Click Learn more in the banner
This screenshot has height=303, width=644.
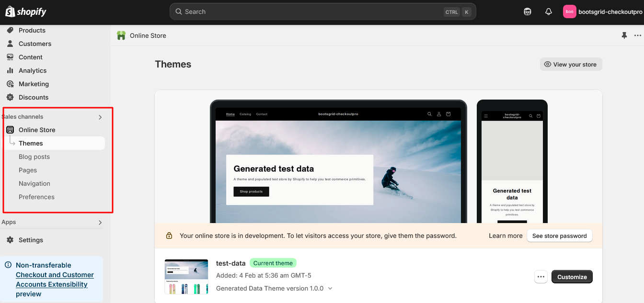point(506,236)
